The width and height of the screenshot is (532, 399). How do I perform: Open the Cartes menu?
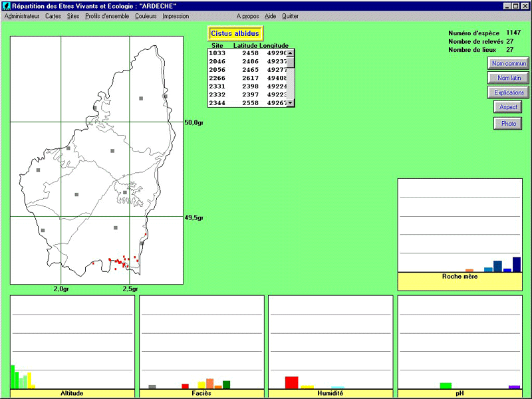[53, 16]
